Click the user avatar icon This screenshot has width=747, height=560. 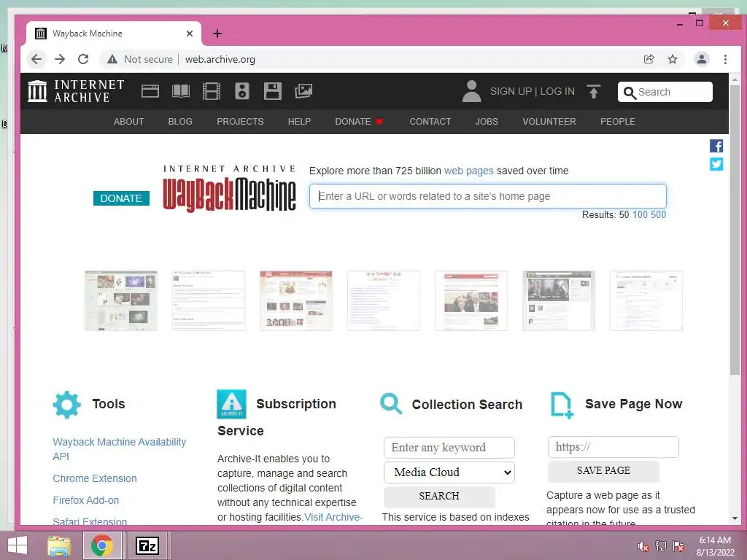471,91
